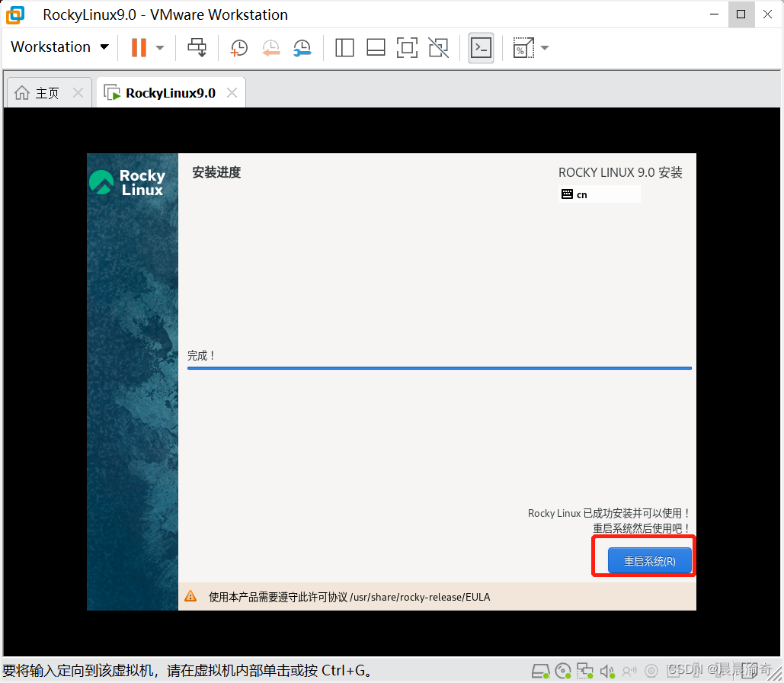Open the snapshot manager

[302, 48]
